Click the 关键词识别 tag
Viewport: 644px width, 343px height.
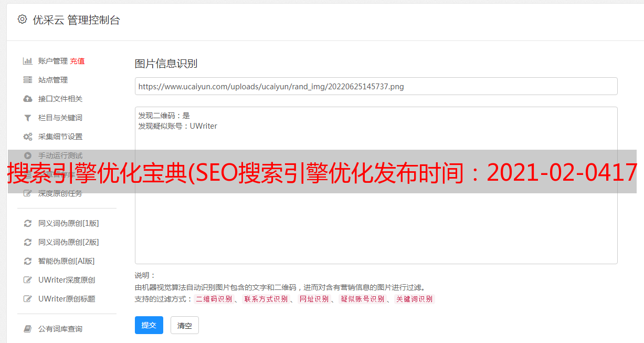click(x=415, y=299)
